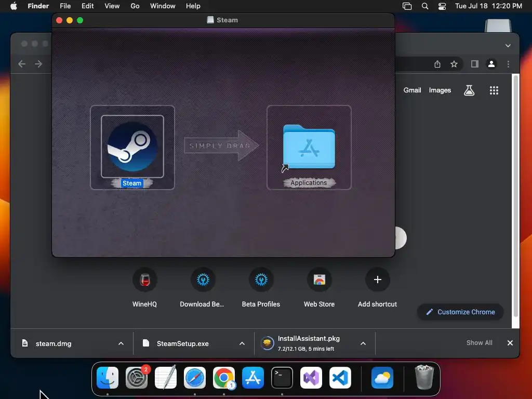This screenshot has height=399, width=532.
Task: Open Chrome from the Dock
Action: (224, 378)
